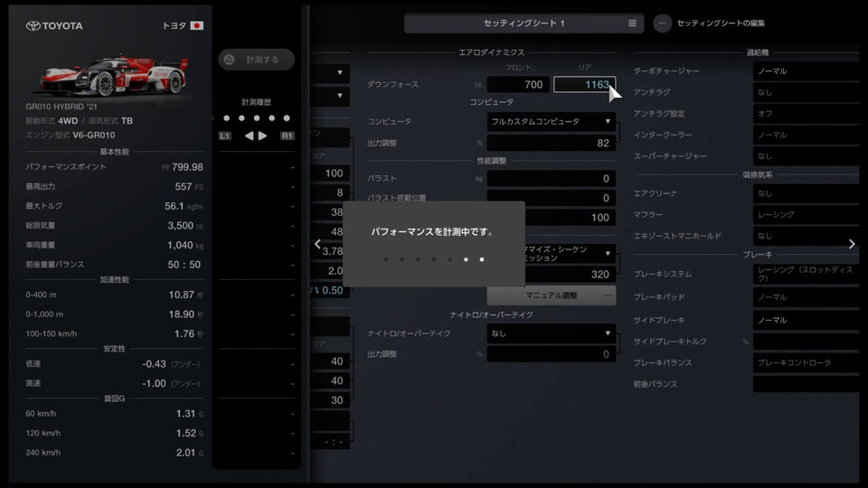Select ブレーキパッド setting ノーマル
Screen dimensions: 868x488
click(x=806, y=297)
